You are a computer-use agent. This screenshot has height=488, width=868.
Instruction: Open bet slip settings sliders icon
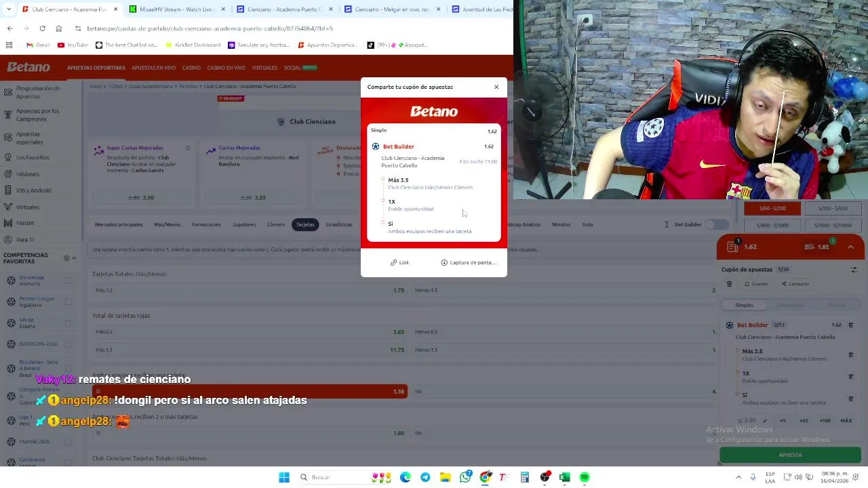pyautogui.click(x=854, y=269)
